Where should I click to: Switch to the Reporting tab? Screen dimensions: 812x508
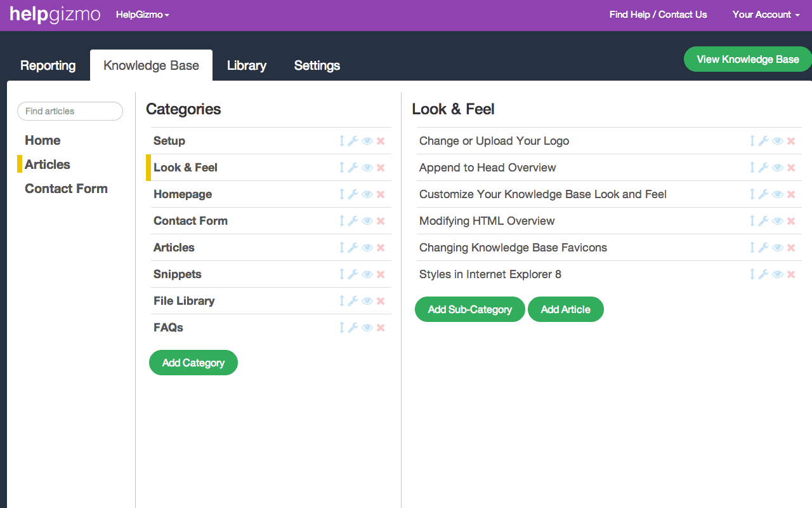48,65
